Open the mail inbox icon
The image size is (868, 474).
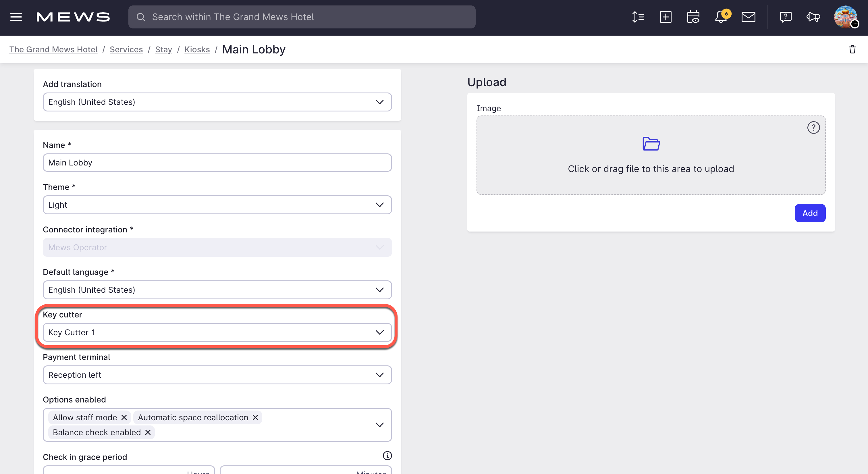[x=749, y=17]
